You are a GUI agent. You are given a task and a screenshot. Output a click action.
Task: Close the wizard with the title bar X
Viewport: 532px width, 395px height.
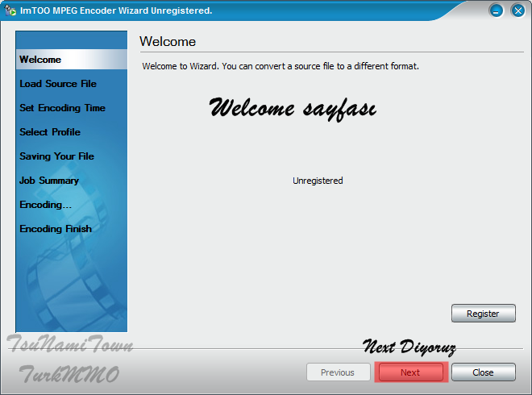coord(517,10)
